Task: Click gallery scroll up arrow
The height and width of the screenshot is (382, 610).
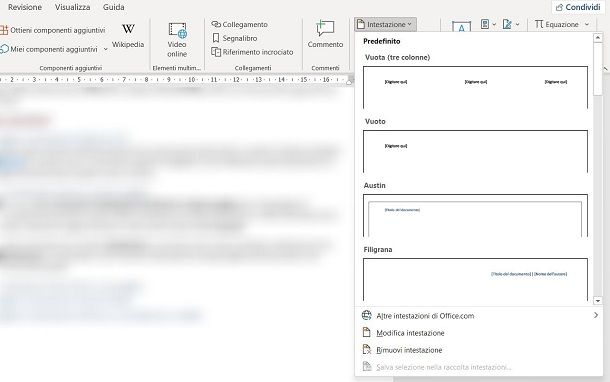Action: click(598, 37)
